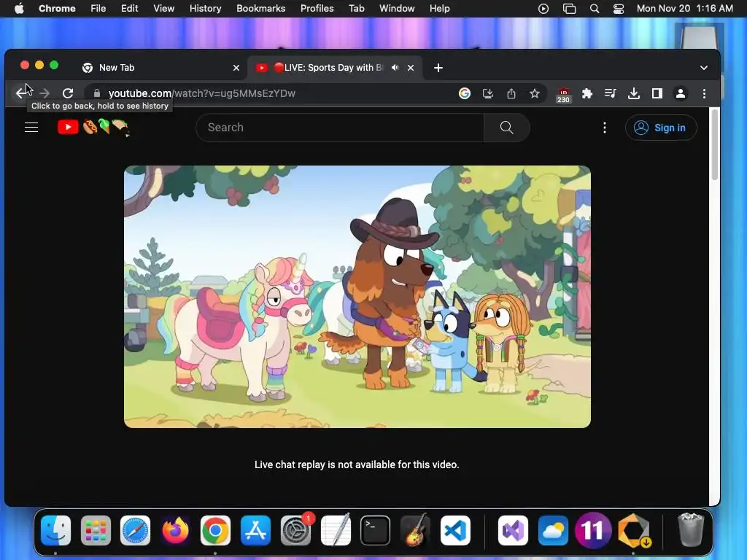Mute the Sports Day tab's audio indicator

[395, 68]
